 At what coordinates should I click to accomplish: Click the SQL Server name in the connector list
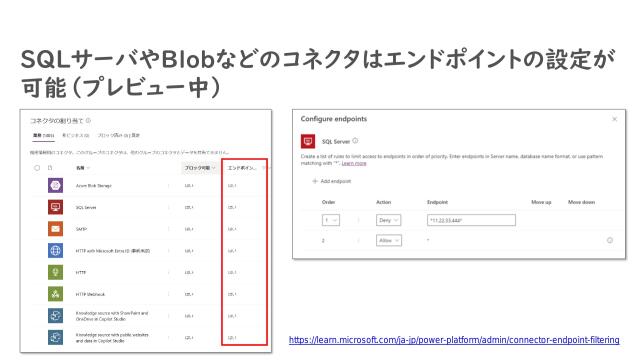tap(86, 207)
